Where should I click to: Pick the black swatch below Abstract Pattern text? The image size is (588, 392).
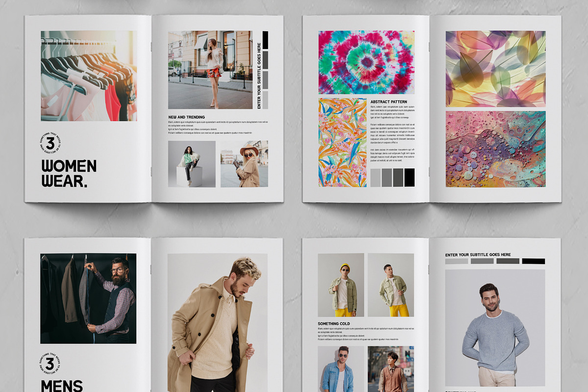409,177
